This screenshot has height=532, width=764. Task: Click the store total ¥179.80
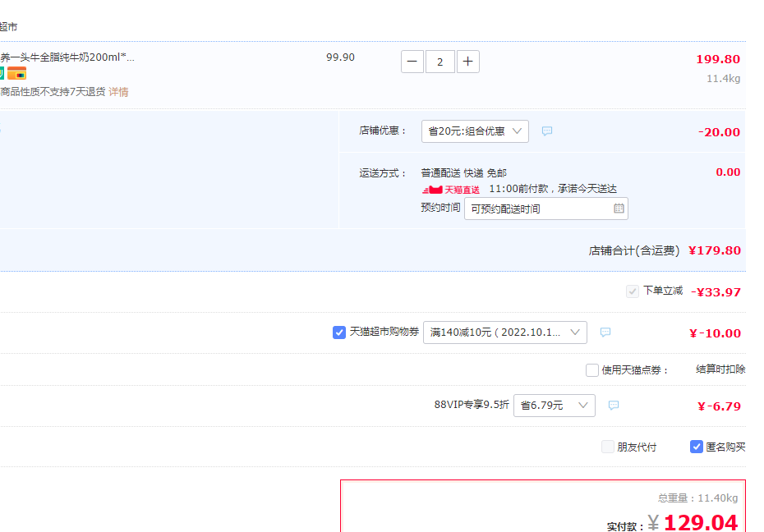tap(715, 250)
